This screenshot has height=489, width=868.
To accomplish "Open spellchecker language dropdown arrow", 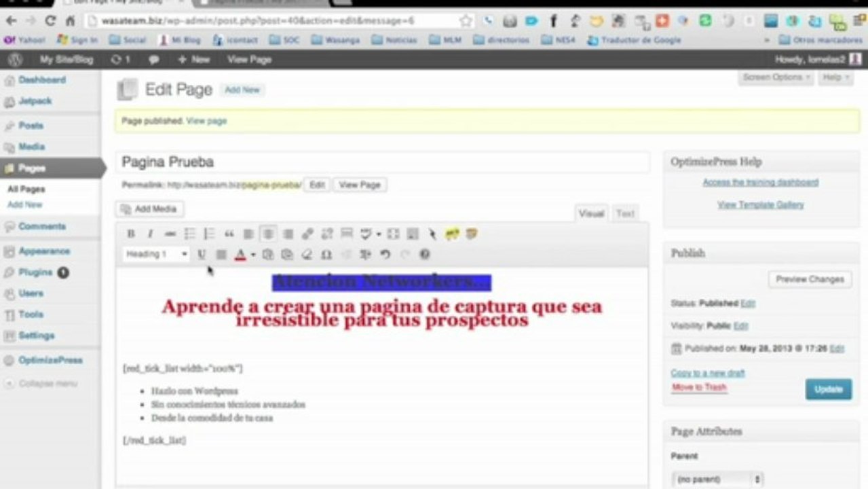I will point(379,234).
